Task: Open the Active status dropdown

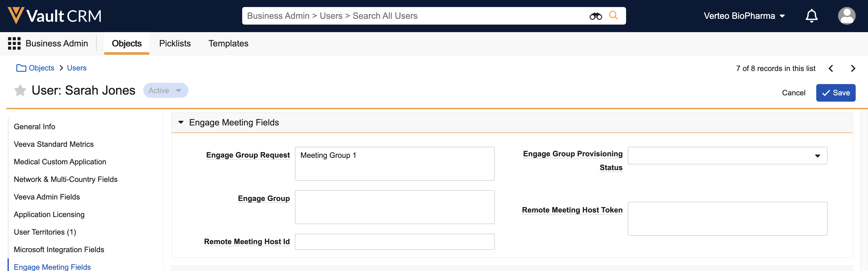Action: (x=166, y=91)
